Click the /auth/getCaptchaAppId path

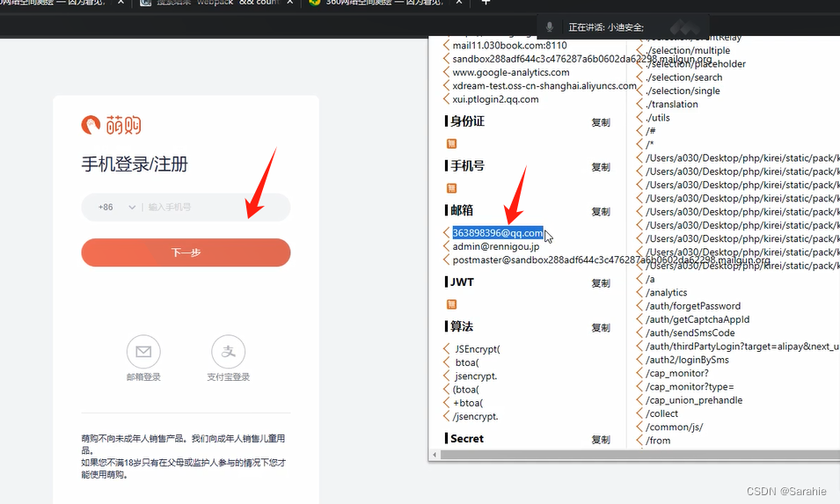[x=698, y=319]
